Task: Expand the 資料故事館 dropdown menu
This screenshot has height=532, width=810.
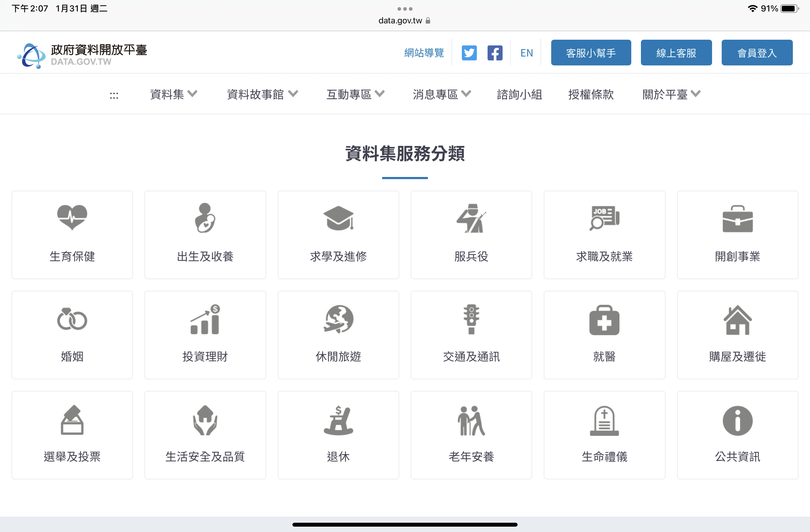Action: point(262,94)
